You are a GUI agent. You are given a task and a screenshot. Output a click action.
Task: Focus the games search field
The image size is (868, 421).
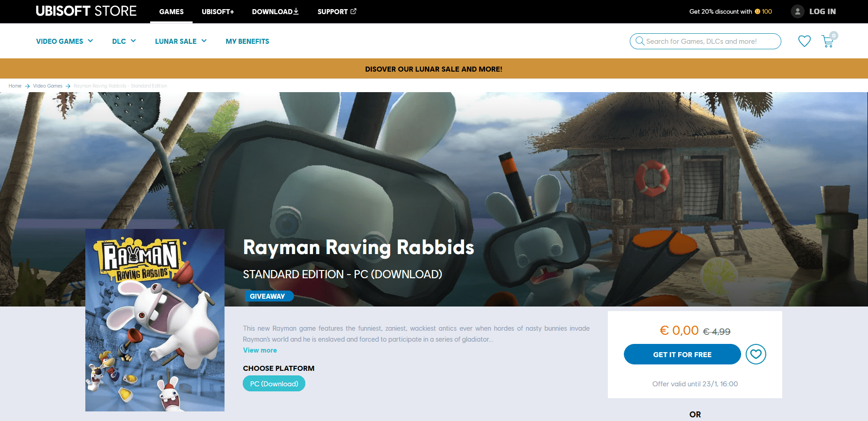pyautogui.click(x=706, y=41)
